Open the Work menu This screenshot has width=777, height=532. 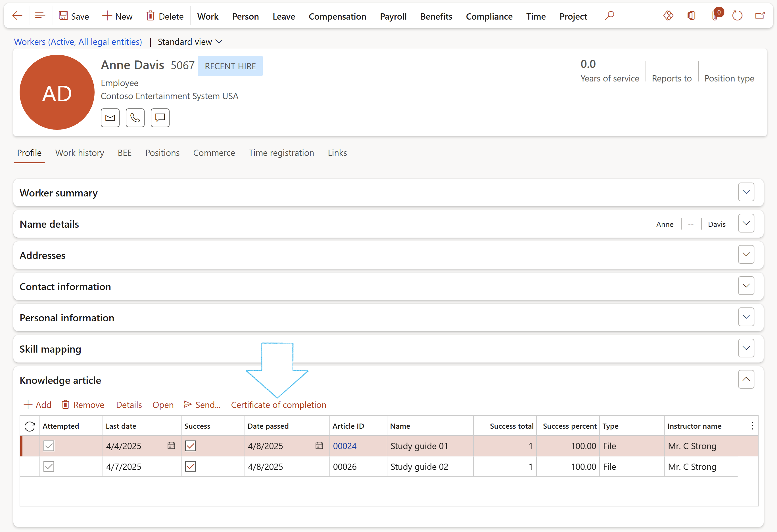(208, 16)
